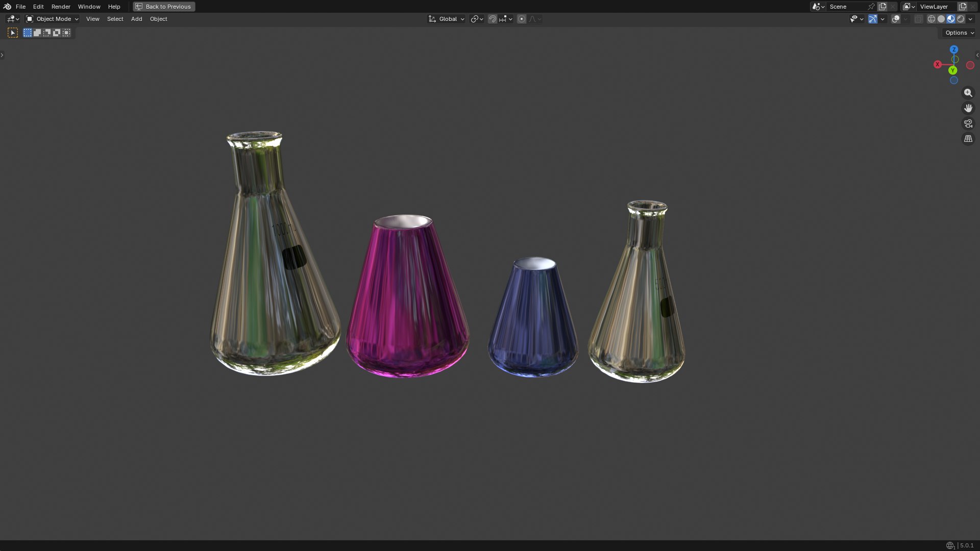Open the editor type selector dropdown

pos(13,19)
